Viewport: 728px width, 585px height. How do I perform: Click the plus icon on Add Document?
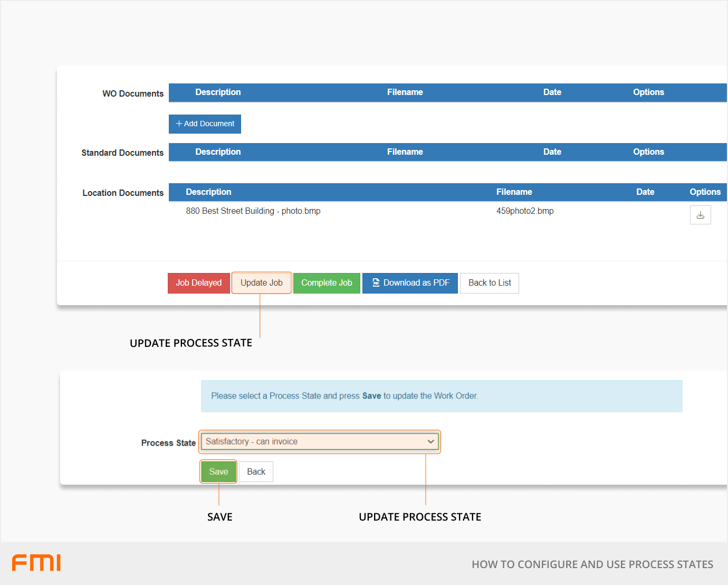tap(179, 124)
